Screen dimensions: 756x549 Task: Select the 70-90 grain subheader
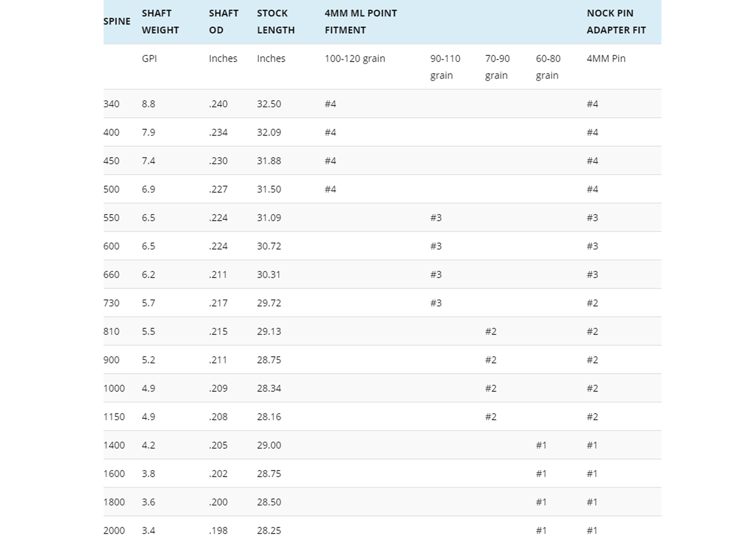497,67
